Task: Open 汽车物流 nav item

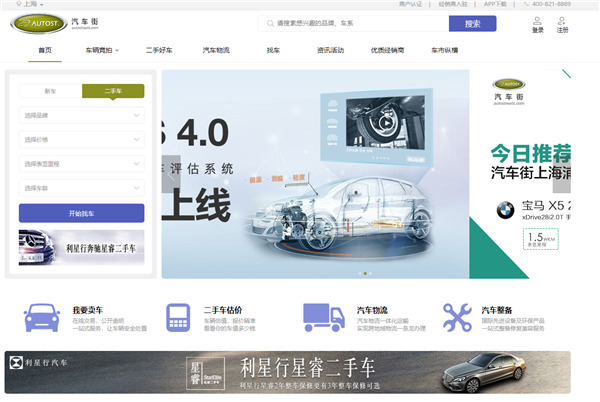Action: click(216, 50)
